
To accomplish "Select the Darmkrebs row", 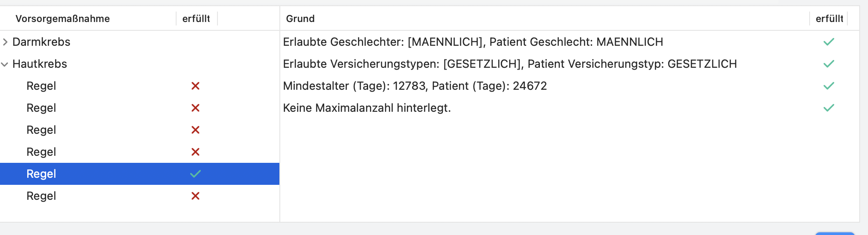I will 140,42.
